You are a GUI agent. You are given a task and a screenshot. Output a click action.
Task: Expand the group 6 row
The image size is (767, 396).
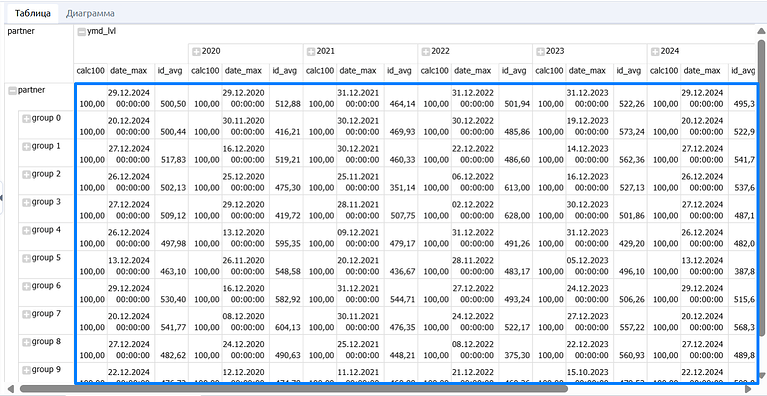coord(26,286)
